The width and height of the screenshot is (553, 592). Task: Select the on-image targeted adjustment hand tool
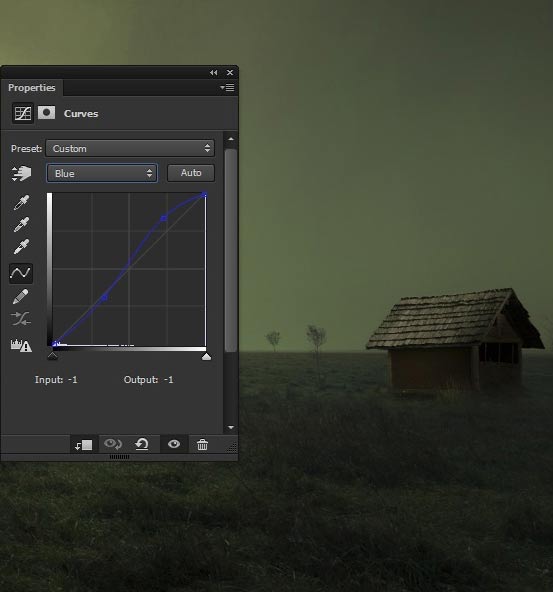tap(22, 173)
